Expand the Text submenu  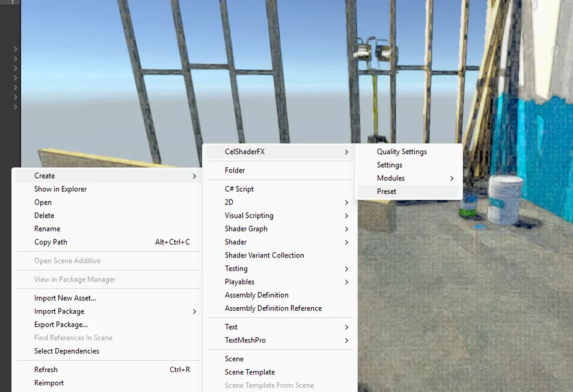280,327
